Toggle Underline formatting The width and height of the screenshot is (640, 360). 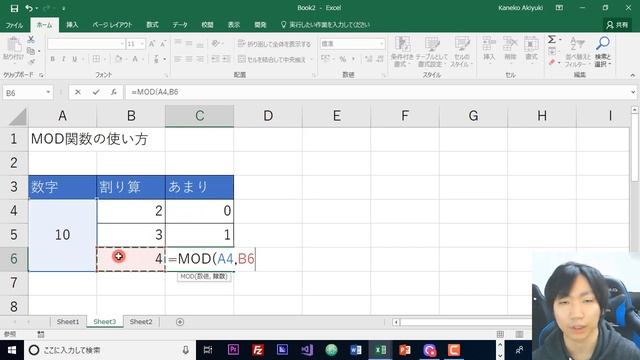click(x=75, y=59)
